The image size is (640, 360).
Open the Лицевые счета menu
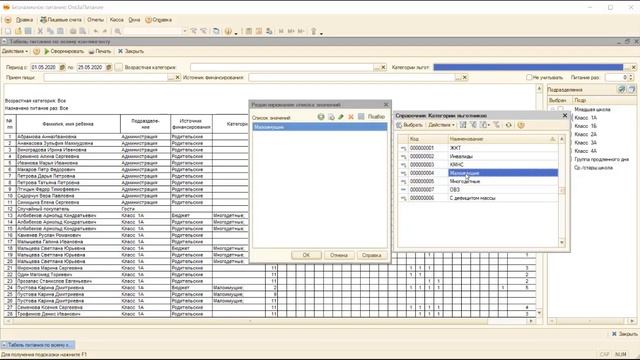pyautogui.click(x=61, y=20)
